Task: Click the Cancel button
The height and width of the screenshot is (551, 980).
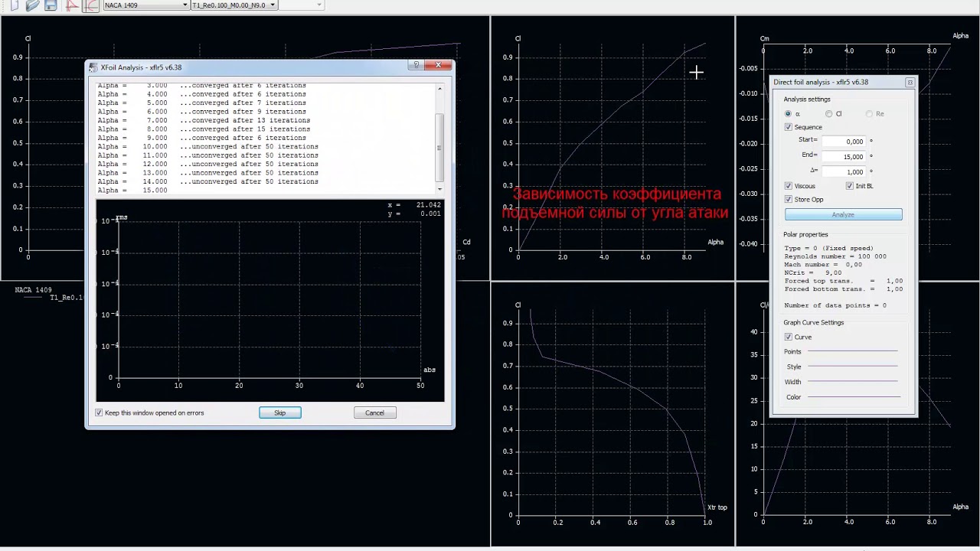Action: (374, 412)
